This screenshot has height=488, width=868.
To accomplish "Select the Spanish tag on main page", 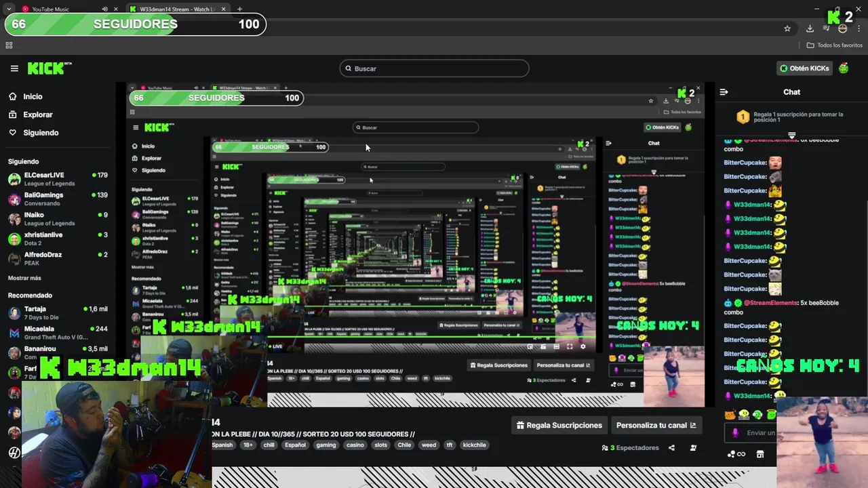I will coord(222,445).
